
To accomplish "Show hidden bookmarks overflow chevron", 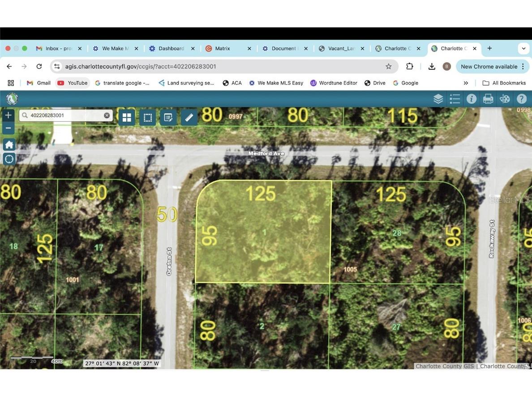I will tap(466, 83).
